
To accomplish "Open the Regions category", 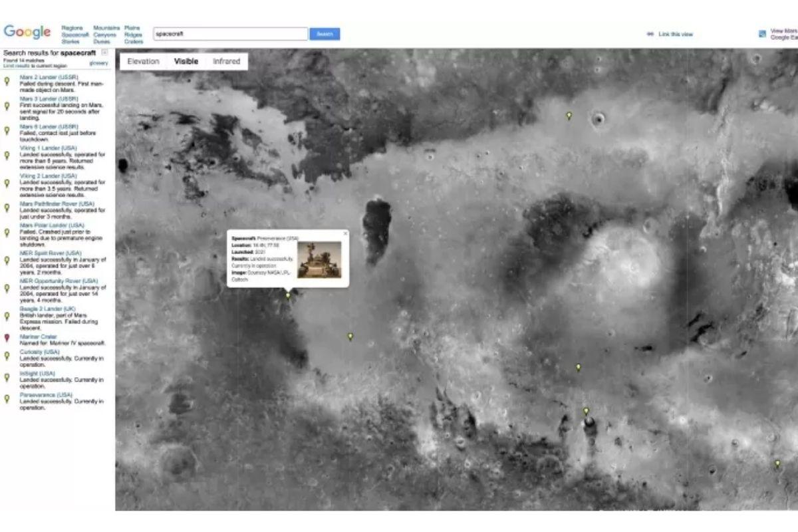I will click(x=72, y=28).
